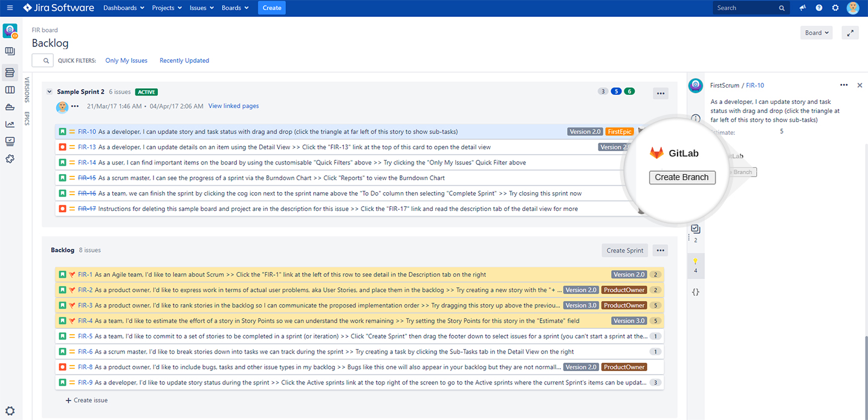Open the Help question mark icon
Screen dimensions: 868x420
click(x=819, y=8)
